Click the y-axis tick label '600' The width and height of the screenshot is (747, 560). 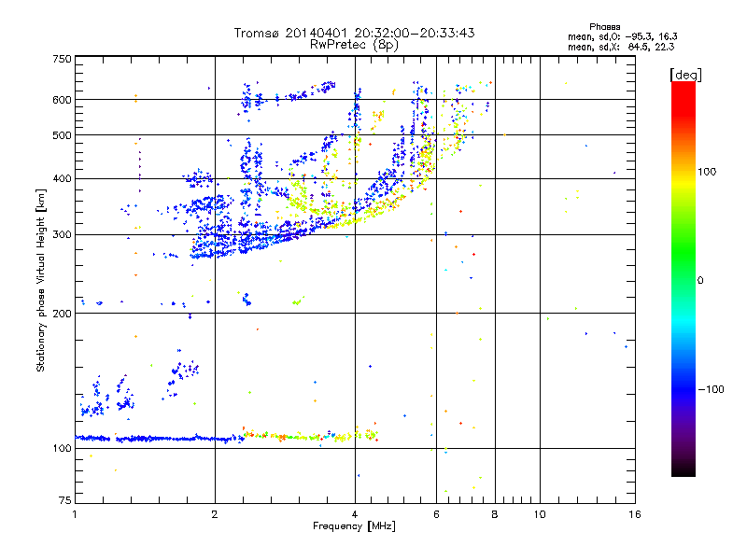point(63,100)
